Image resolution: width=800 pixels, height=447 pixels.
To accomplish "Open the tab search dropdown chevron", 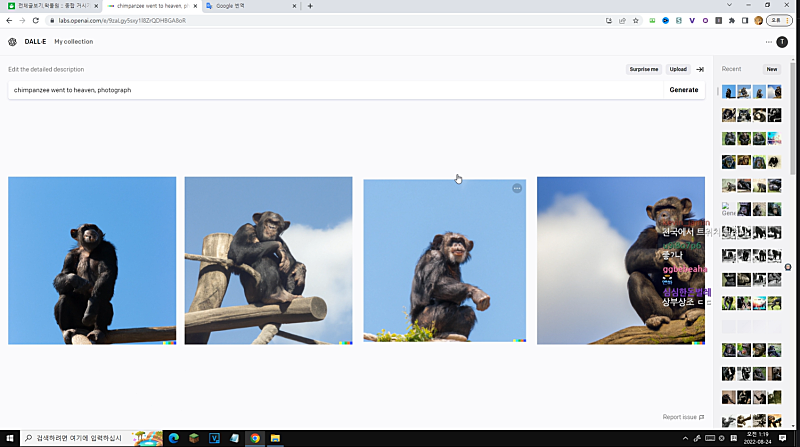I will point(729,5).
